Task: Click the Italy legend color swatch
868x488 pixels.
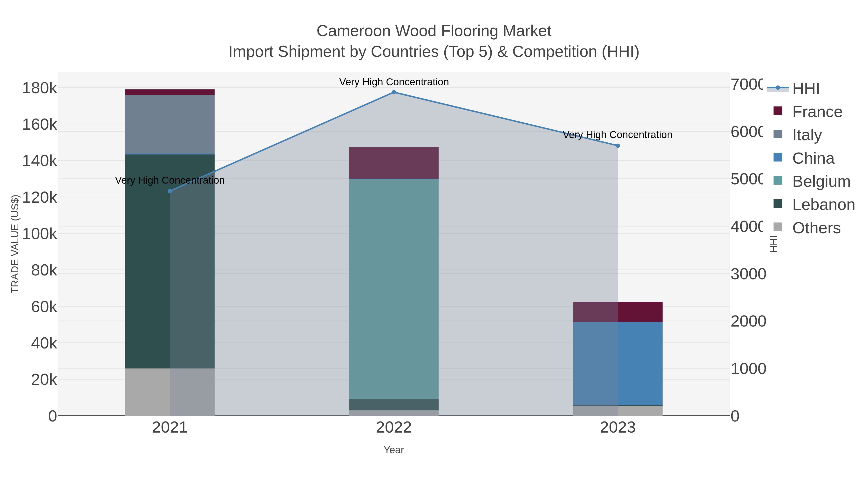Action: [x=778, y=134]
